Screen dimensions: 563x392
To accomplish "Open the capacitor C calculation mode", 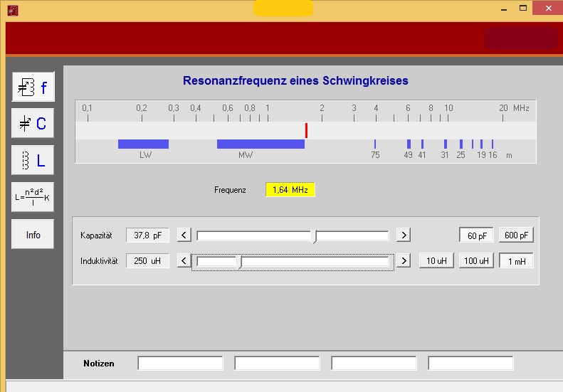I will [x=33, y=124].
